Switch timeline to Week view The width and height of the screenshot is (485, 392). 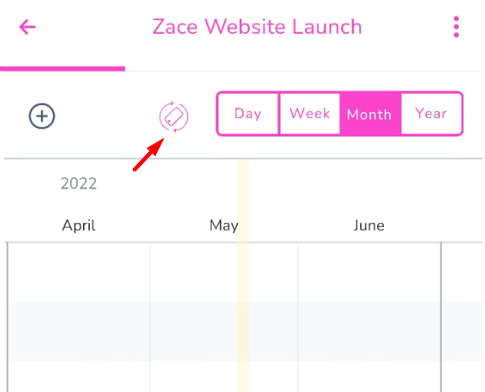(x=310, y=114)
